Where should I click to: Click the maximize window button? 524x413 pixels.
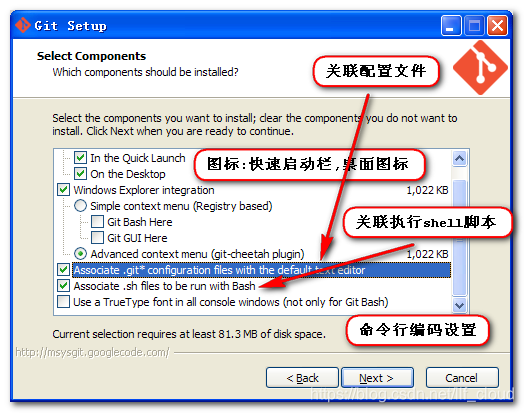point(474,25)
